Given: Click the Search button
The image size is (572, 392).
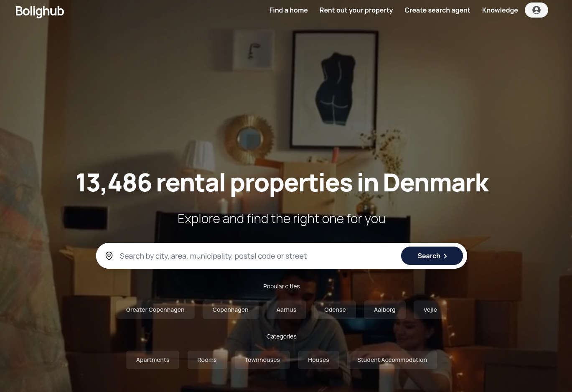Looking at the screenshot, I should (432, 256).
